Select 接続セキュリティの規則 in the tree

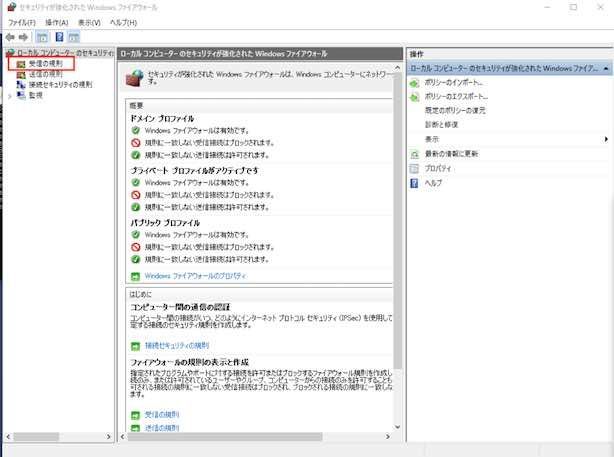61,85
